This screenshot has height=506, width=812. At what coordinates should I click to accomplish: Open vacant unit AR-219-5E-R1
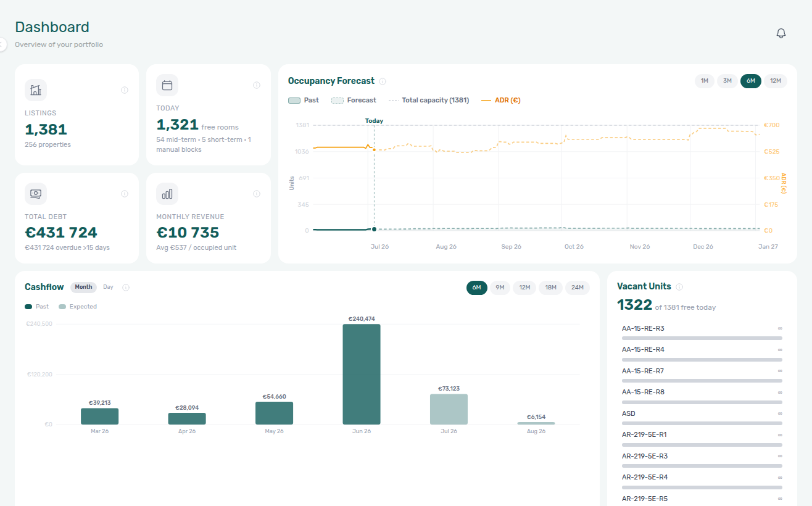[x=702, y=439]
